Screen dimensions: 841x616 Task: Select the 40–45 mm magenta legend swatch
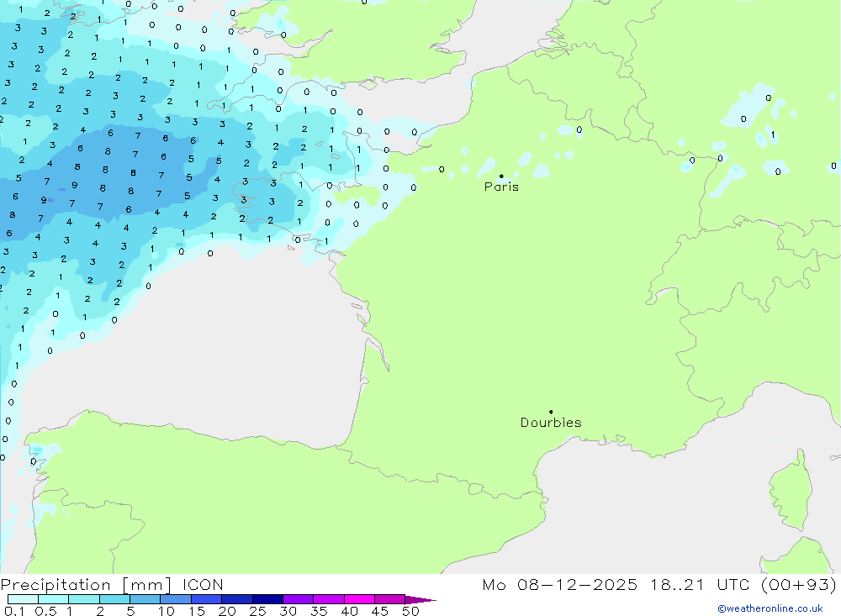click(x=359, y=599)
